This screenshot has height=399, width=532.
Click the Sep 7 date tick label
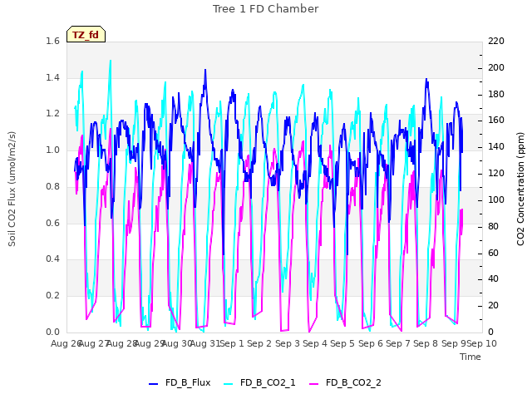pyautogui.click(x=397, y=343)
